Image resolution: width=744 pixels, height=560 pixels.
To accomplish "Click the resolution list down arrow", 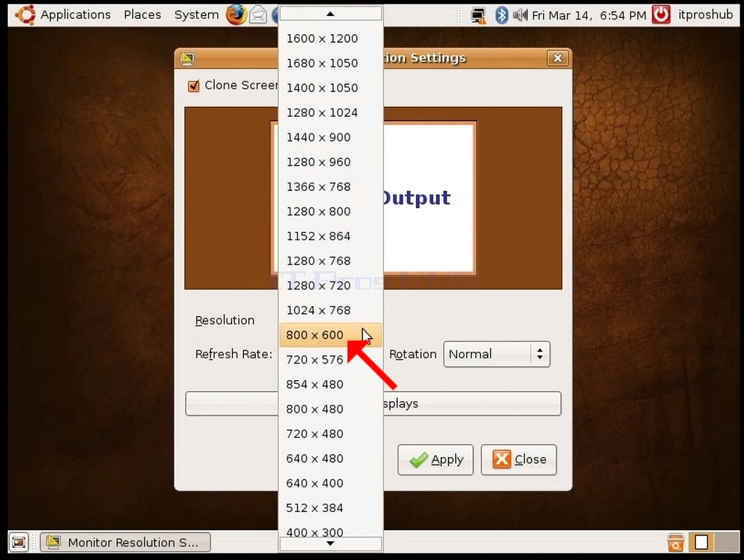I will point(330,544).
